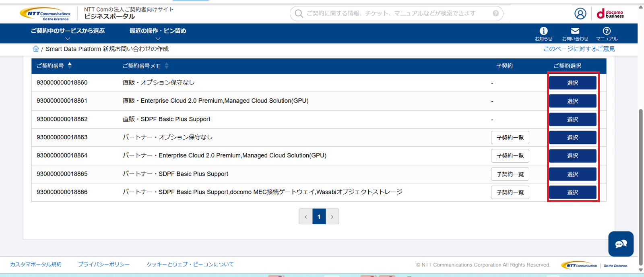
Task: Click contract number 930000000018860 text
Action: pos(62,83)
